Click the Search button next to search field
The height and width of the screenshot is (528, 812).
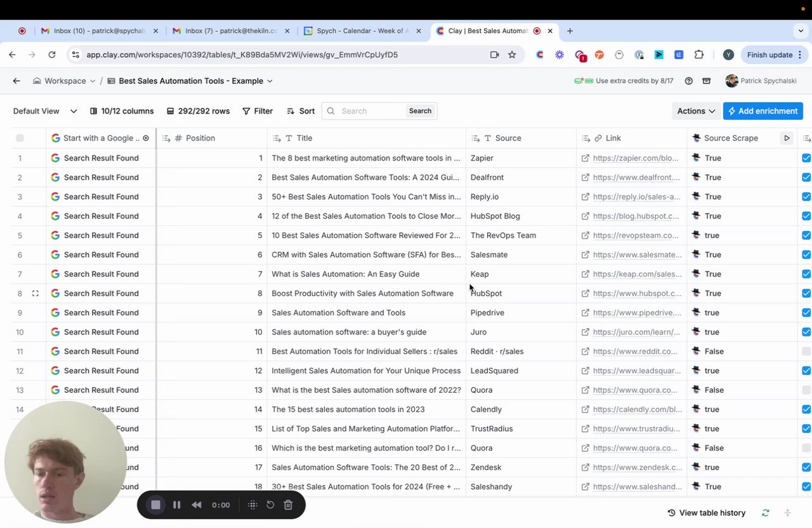tap(420, 111)
